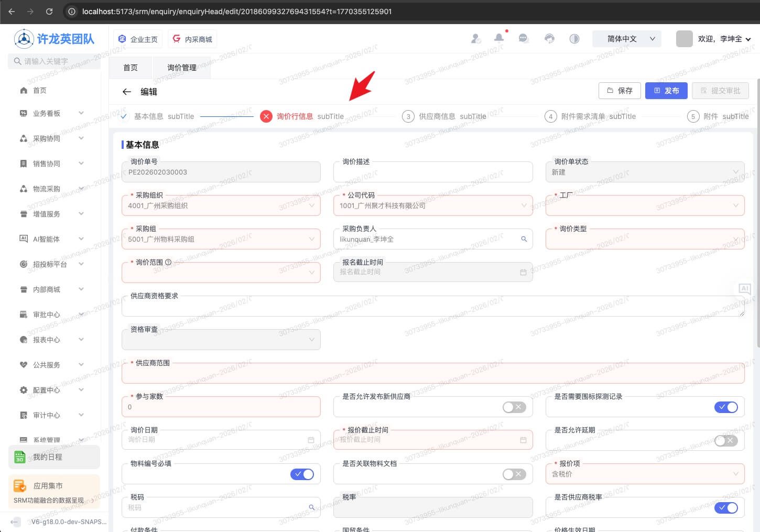Click the floating AI assistant icon

tap(744, 289)
